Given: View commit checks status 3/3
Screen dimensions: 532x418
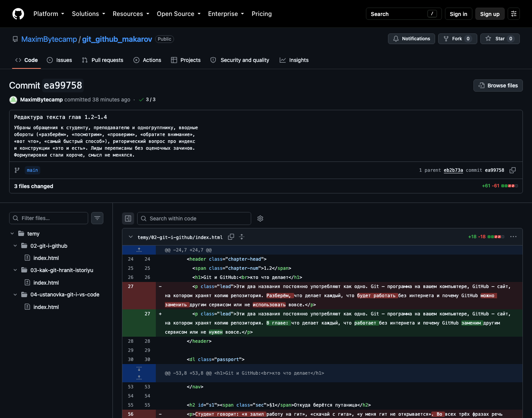Looking at the screenshot, I should click(x=147, y=100).
